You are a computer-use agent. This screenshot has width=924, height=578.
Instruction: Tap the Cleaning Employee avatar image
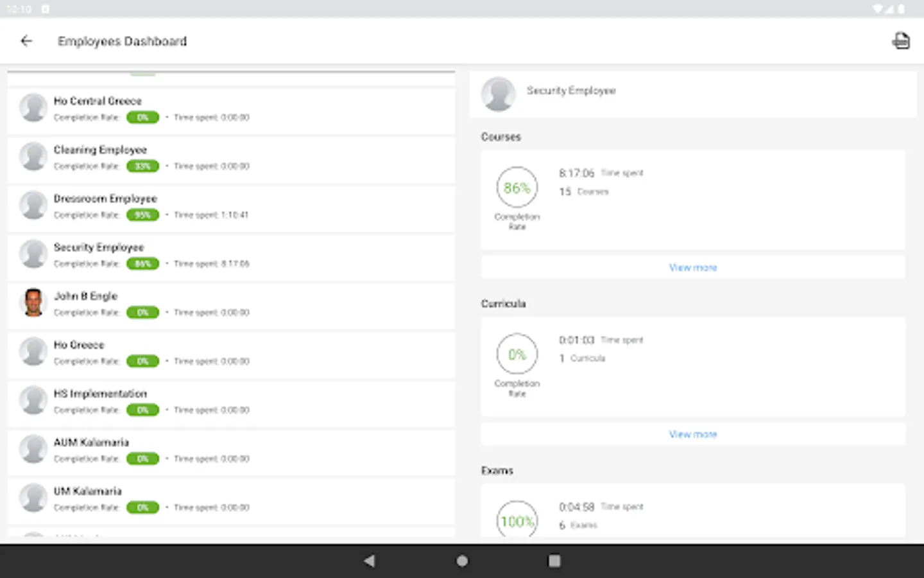[x=33, y=156]
